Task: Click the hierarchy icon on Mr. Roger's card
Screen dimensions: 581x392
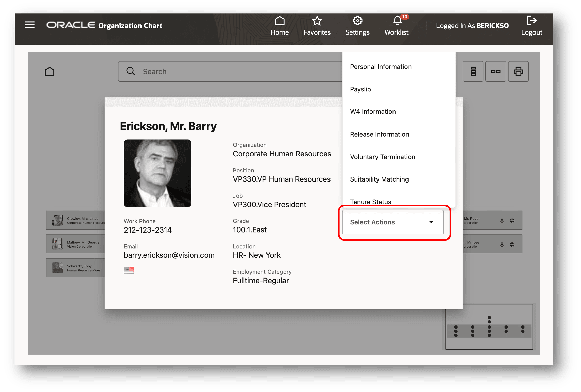Action: click(502, 220)
